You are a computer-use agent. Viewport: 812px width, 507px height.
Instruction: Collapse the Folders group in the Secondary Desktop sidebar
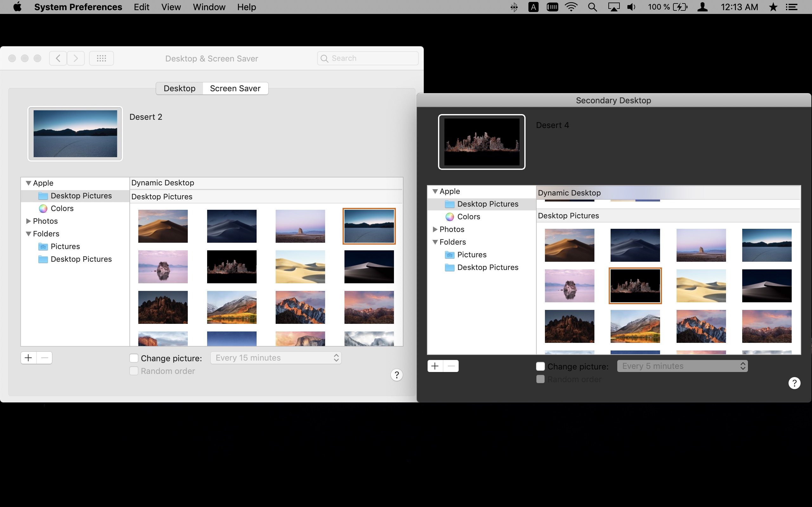435,242
